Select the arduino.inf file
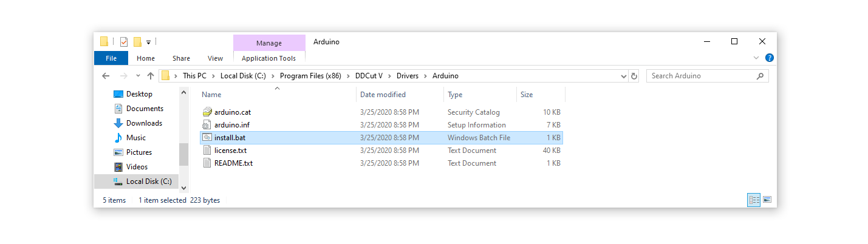Screen dimensions: 868x244 (232, 125)
